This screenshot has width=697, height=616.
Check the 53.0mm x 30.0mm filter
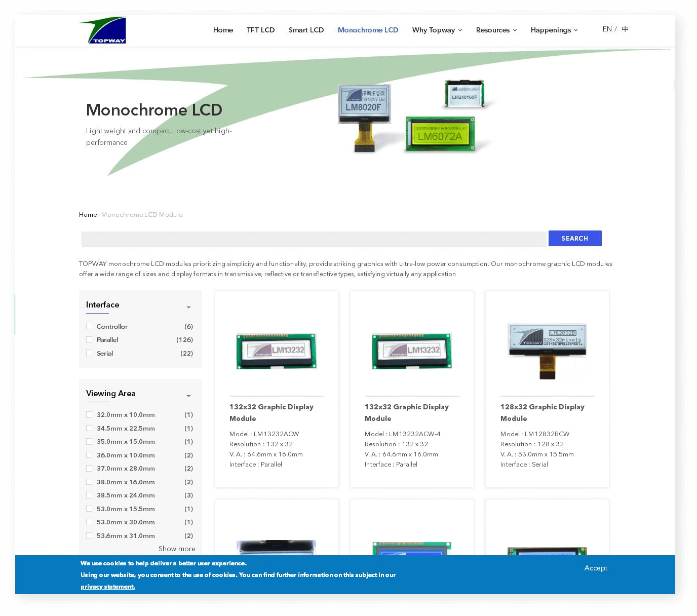89,522
